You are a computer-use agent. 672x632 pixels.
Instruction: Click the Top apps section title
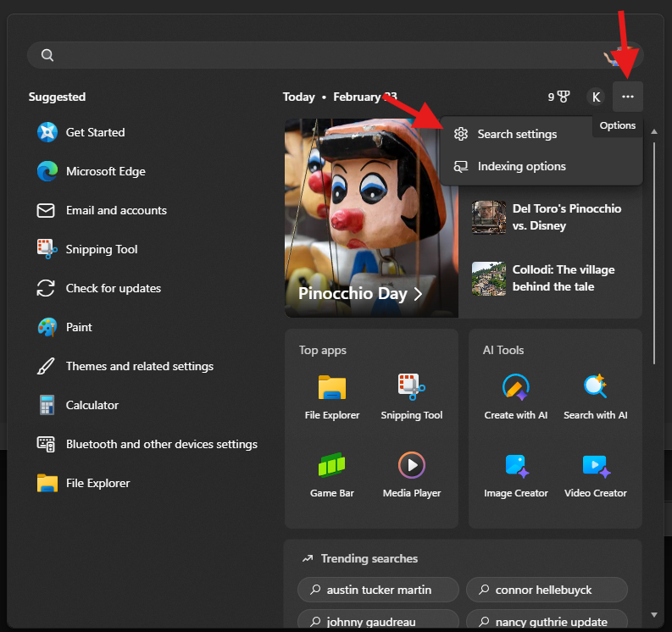click(322, 350)
